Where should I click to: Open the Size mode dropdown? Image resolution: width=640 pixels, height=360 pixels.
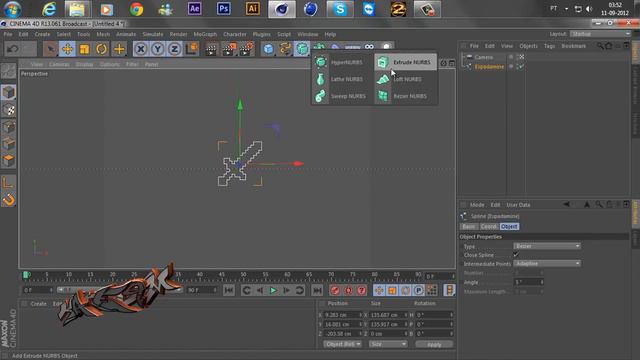[388, 344]
